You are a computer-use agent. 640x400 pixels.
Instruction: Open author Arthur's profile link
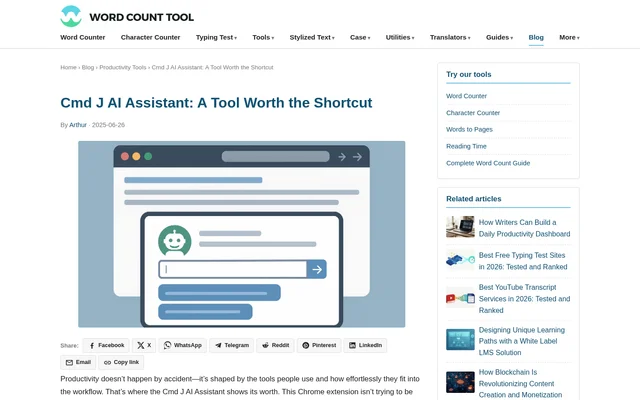coord(78,125)
